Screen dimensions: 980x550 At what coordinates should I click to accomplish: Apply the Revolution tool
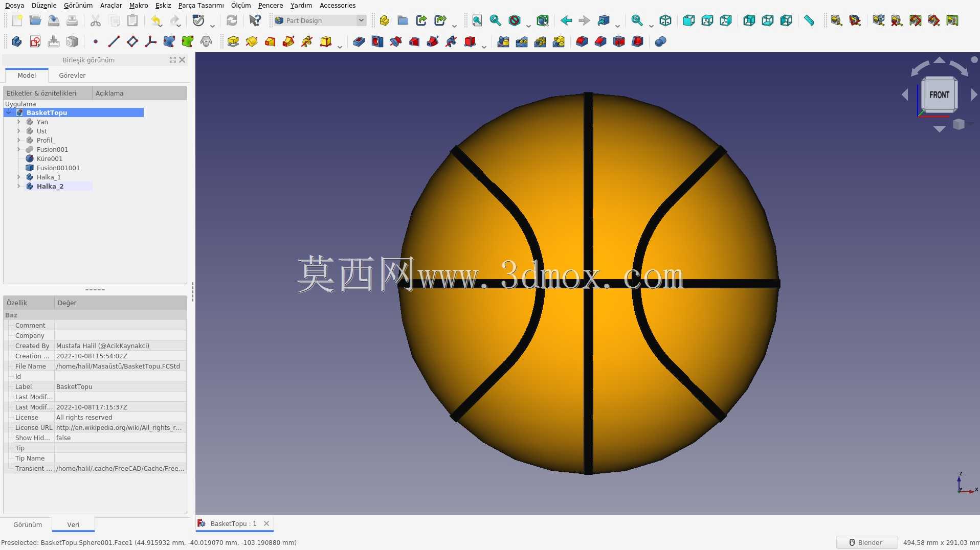[x=252, y=41]
